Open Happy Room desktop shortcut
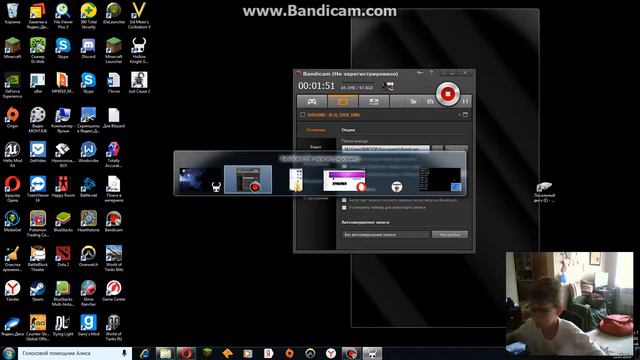The image size is (640, 360). coord(63,187)
